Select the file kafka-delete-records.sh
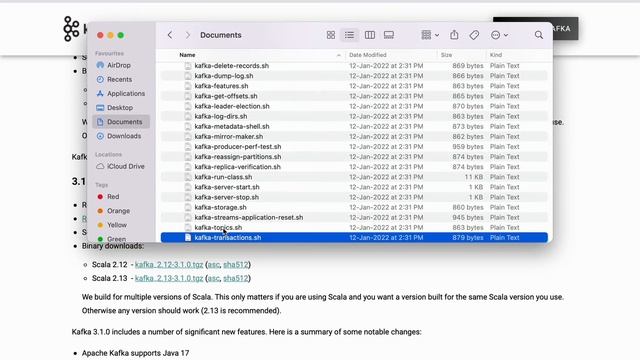The width and height of the screenshot is (640, 360). [231, 66]
